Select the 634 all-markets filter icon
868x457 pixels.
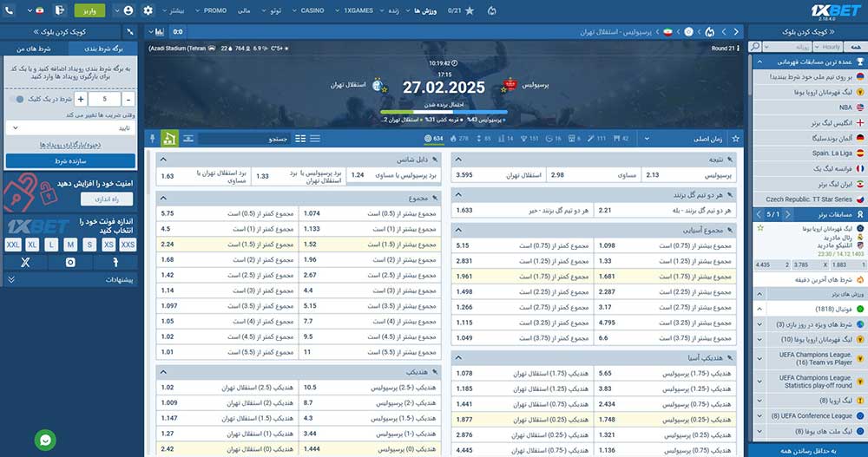click(x=434, y=139)
